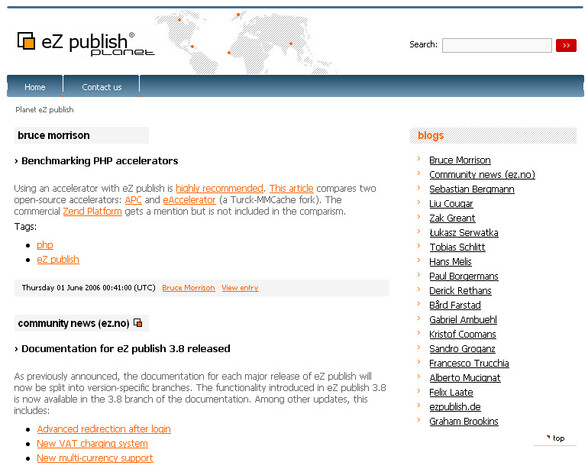Open Bruce Morrison in blogs list
Viewport: 588px width, 469px height.
tap(460, 160)
